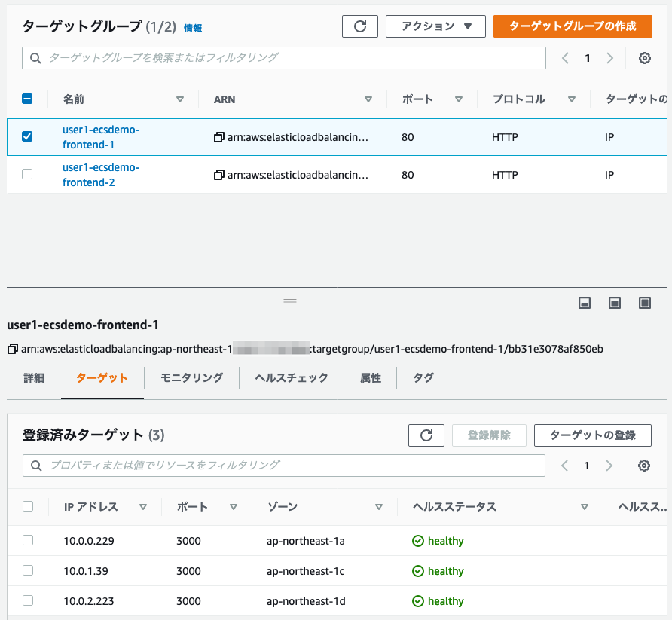Switch to the 属性 tab

pyautogui.click(x=371, y=378)
